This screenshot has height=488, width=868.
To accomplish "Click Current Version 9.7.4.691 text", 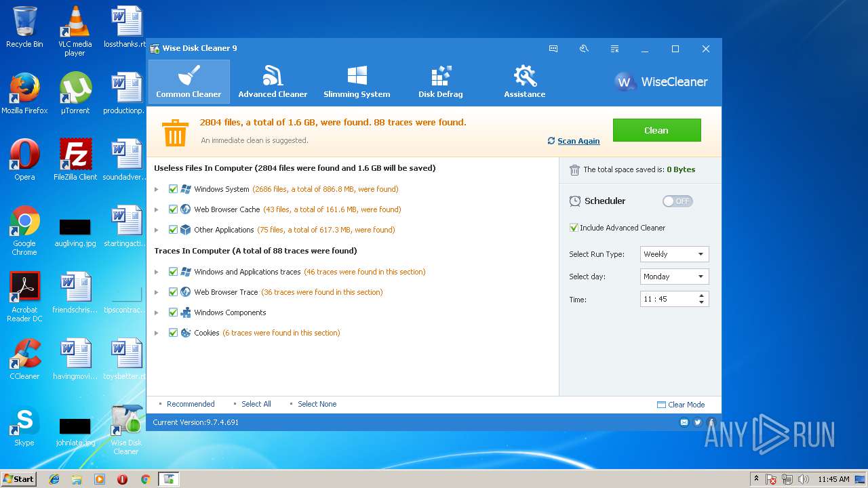I will (196, 422).
